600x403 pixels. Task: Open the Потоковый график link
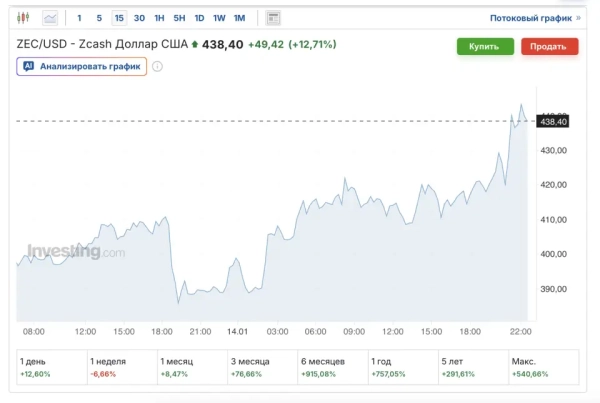pos(528,18)
